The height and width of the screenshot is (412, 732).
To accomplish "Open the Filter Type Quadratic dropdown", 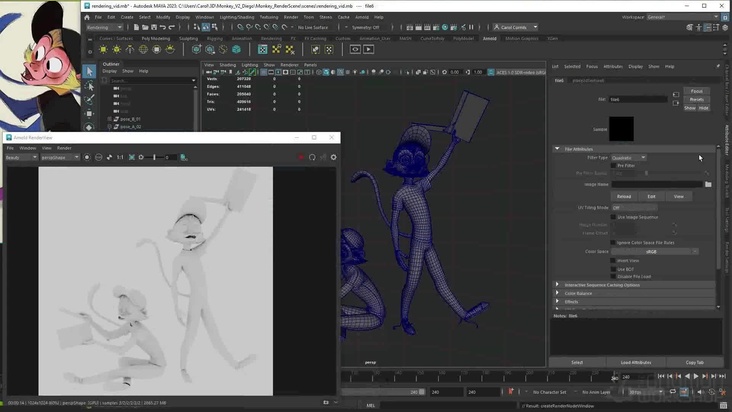I will (629, 158).
